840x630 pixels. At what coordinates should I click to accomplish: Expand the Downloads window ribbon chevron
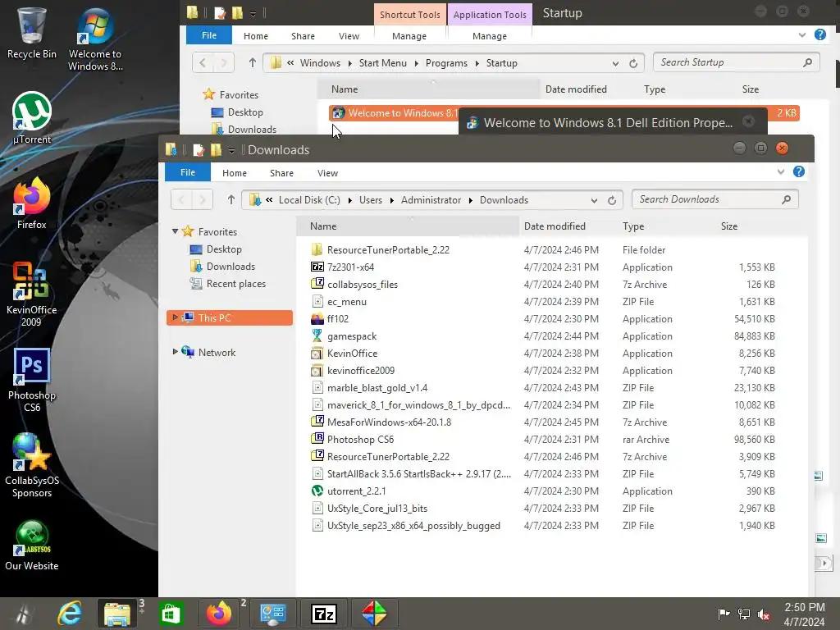click(781, 172)
